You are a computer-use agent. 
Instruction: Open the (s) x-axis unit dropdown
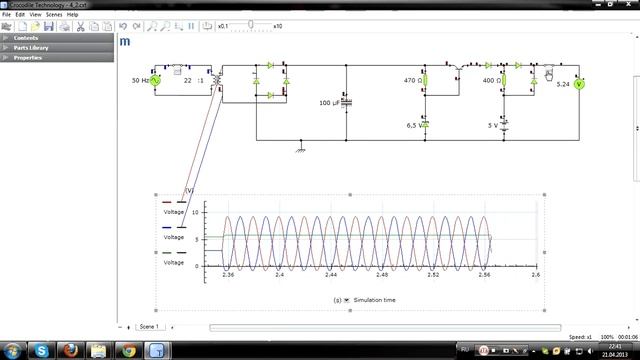347,300
